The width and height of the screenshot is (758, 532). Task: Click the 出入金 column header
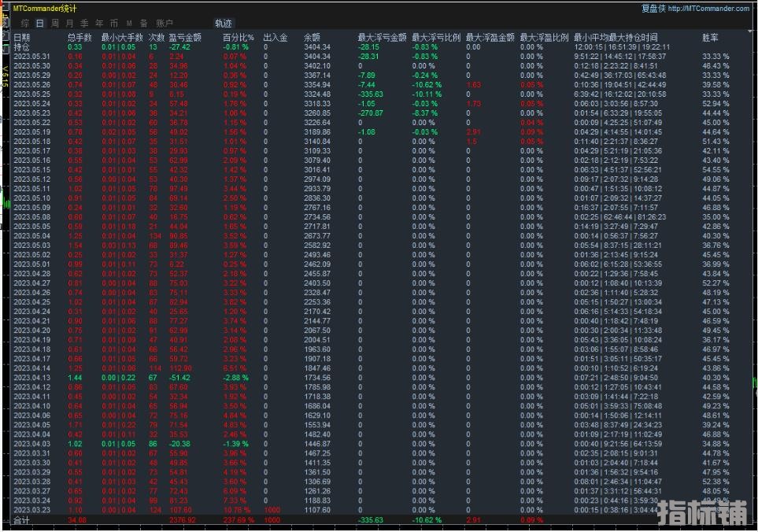pyautogui.click(x=275, y=37)
